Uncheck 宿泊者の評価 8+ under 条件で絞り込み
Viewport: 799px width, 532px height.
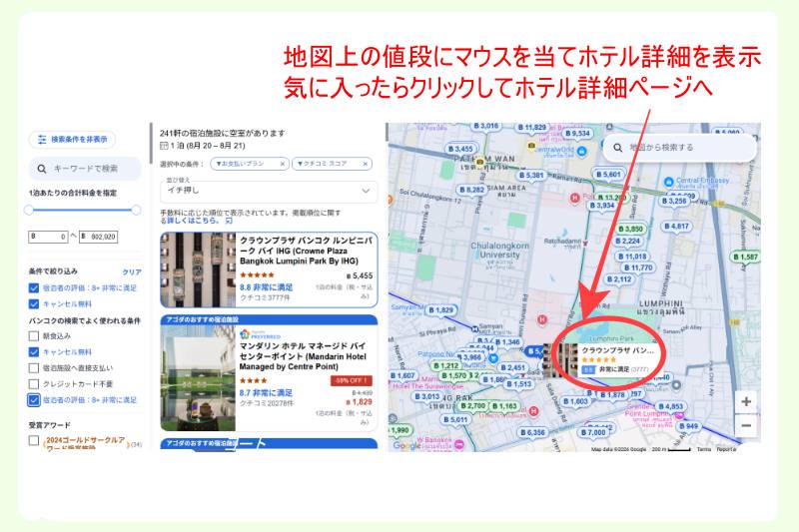coord(34,288)
